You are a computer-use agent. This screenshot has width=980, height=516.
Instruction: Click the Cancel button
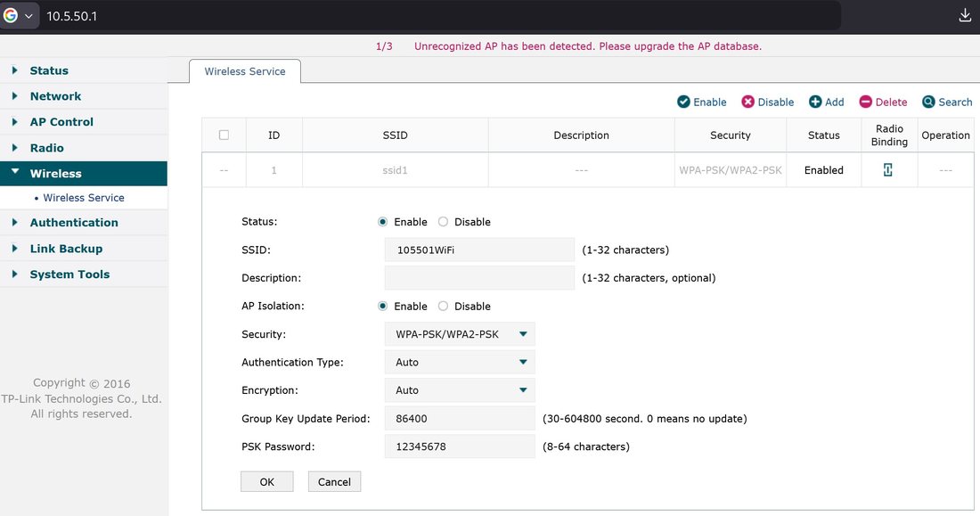point(334,481)
